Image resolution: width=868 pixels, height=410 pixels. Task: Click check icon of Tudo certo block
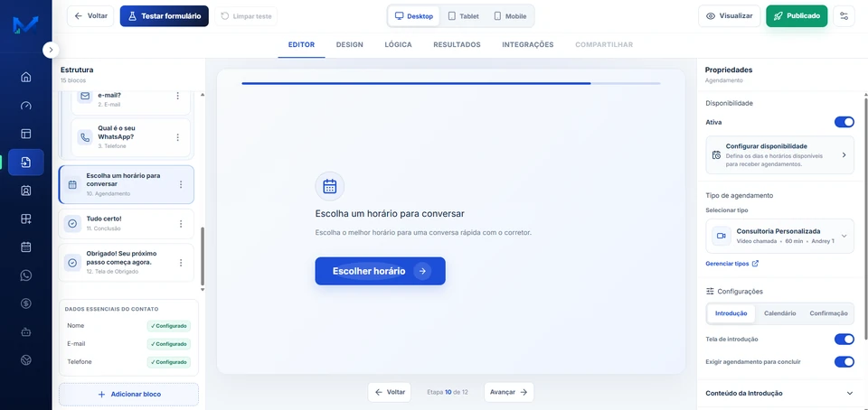coord(72,224)
